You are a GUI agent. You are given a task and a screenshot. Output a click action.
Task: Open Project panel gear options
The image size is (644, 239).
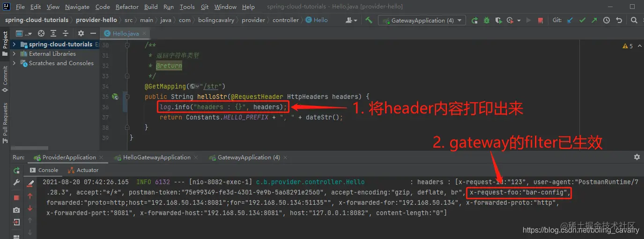tap(81, 33)
